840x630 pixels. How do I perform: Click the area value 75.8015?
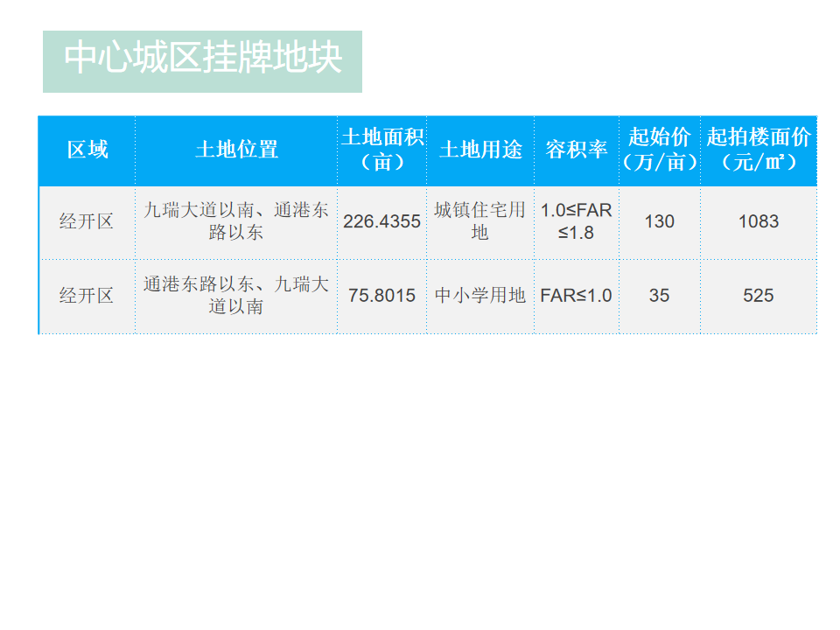pyautogui.click(x=382, y=295)
